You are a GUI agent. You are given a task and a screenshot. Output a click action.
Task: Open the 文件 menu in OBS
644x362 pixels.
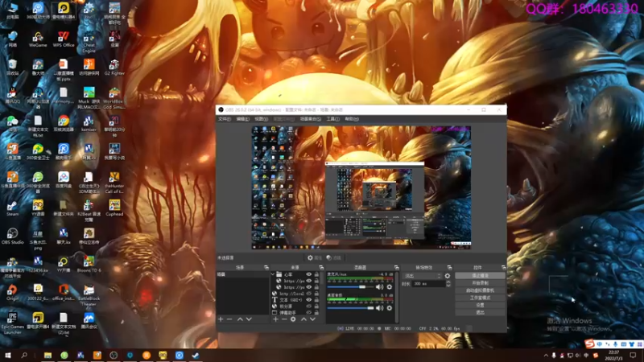(225, 119)
